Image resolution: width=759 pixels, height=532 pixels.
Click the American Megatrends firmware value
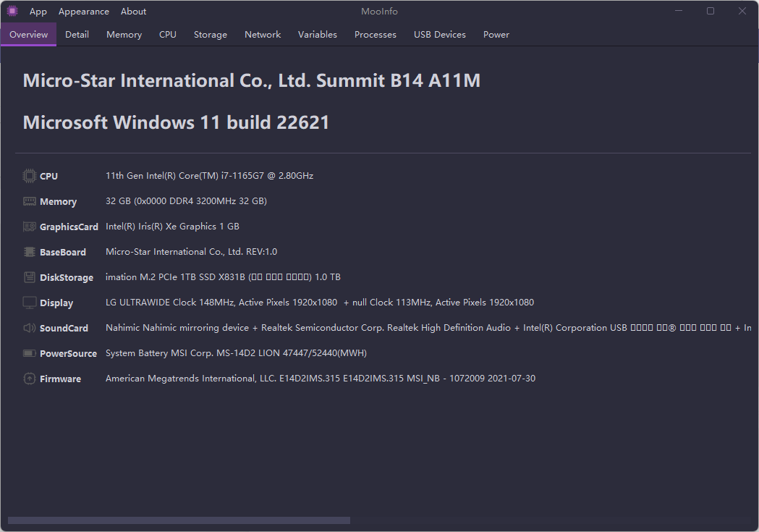(321, 378)
